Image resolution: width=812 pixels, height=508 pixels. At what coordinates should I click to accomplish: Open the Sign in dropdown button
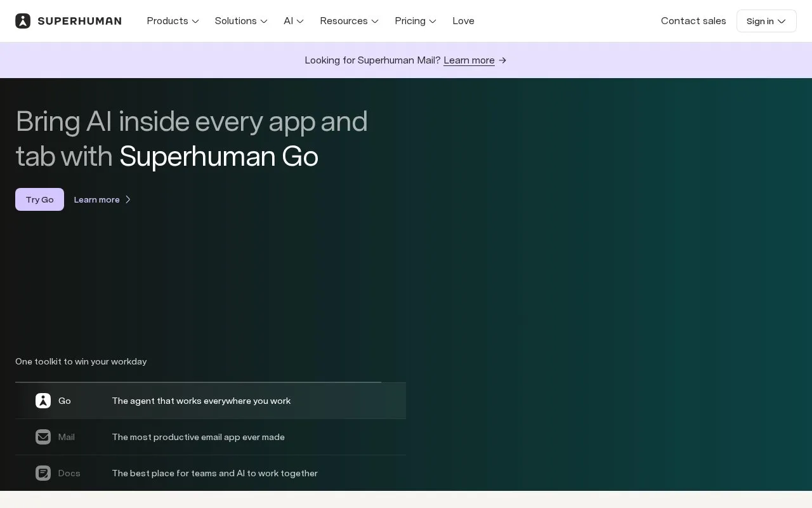pyautogui.click(x=766, y=21)
